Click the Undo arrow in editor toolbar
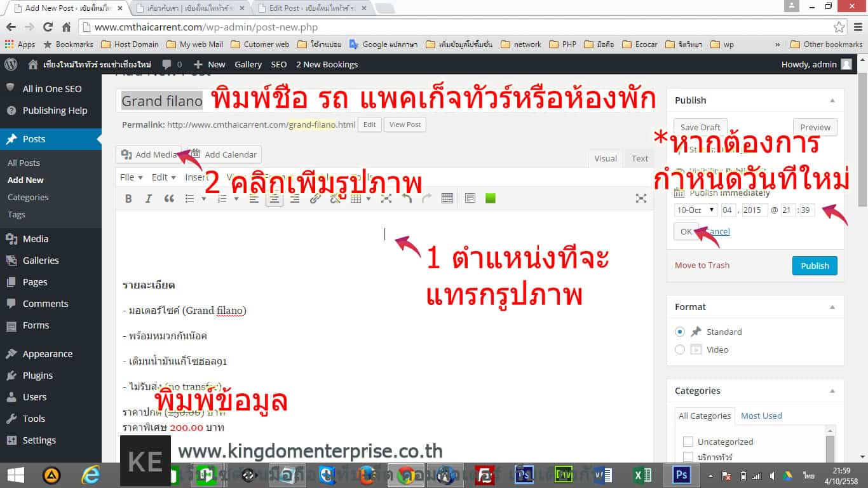The width and height of the screenshot is (868, 488). point(407,199)
